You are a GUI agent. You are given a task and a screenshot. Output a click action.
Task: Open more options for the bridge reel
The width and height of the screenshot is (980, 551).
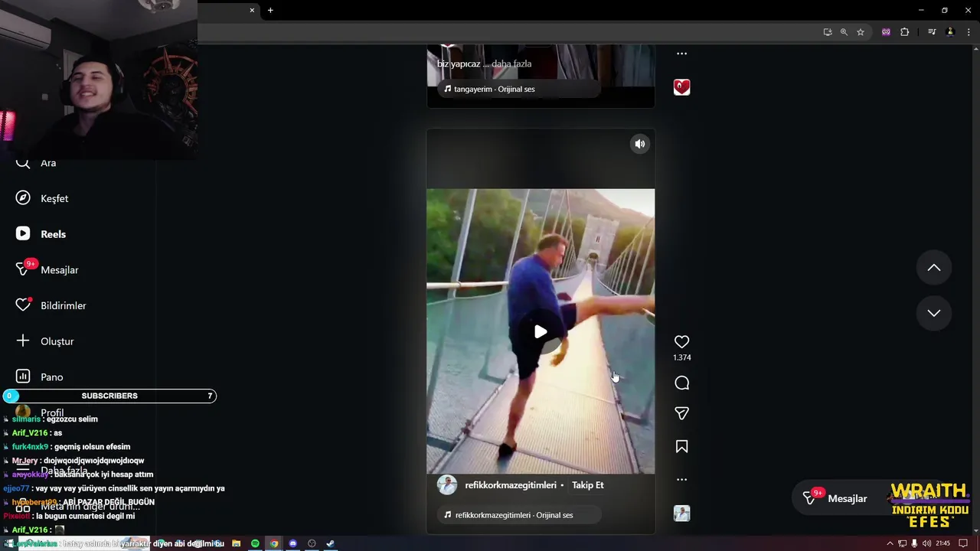coord(681,480)
